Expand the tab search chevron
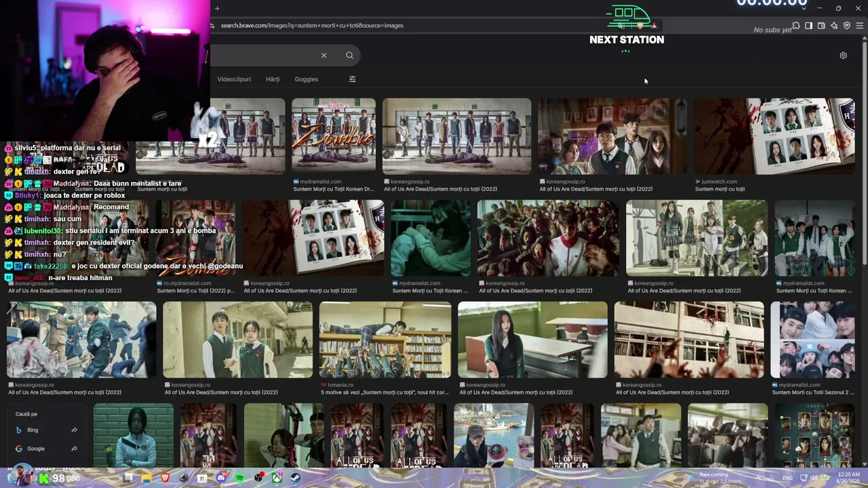The height and width of the screenshot is (488, 868). click(804, 8)
